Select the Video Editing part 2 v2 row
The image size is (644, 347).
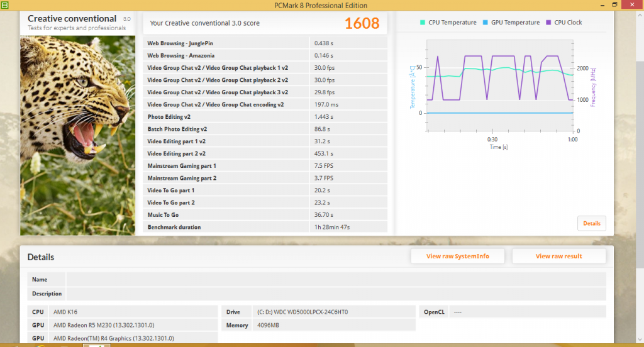point(265,153)
